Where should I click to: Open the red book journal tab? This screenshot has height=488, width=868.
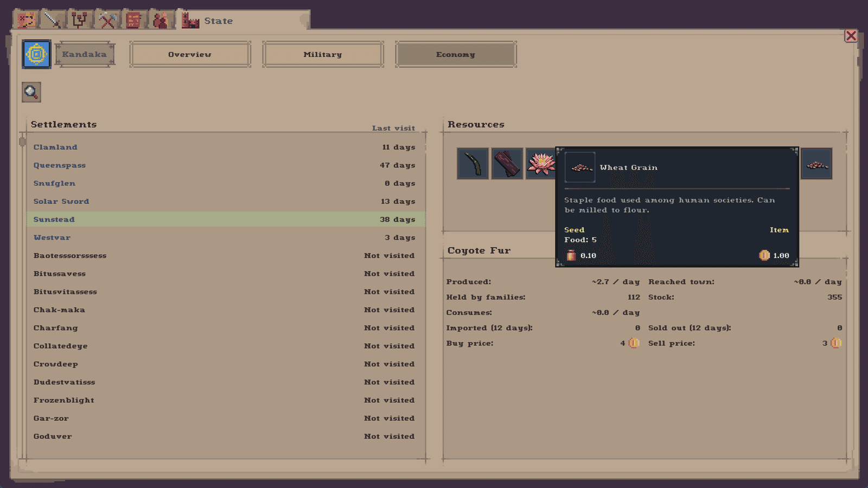point(133,20)
